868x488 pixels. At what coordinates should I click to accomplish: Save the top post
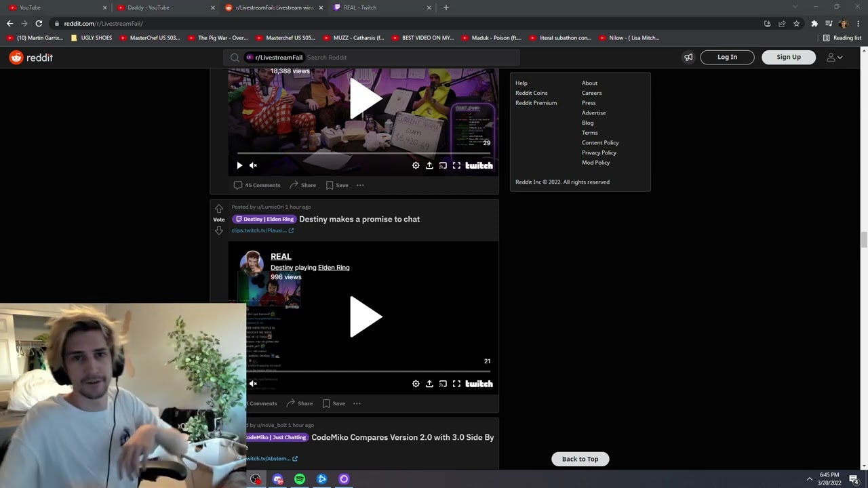click(337, 185)
